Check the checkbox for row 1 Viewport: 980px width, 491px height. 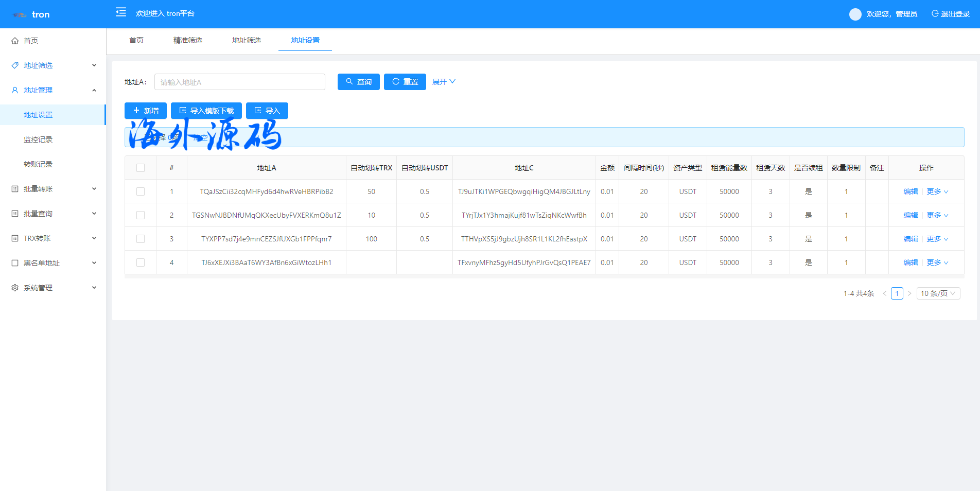(x=141, y=191)
